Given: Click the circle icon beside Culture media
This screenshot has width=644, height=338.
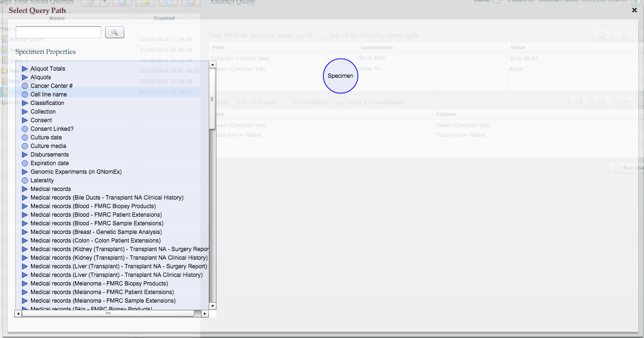Looking at the screenshot, I should pyautogui.click(x=25, y=146).
